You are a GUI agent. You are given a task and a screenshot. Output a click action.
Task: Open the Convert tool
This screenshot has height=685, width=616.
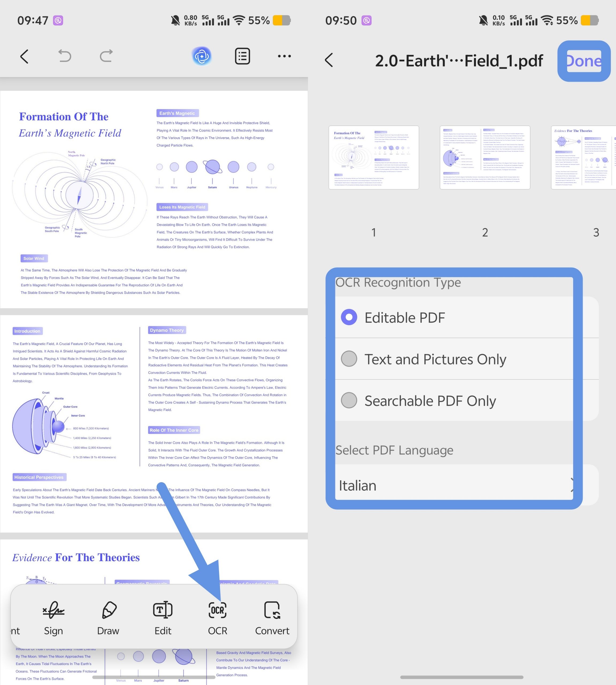point(272,618)
